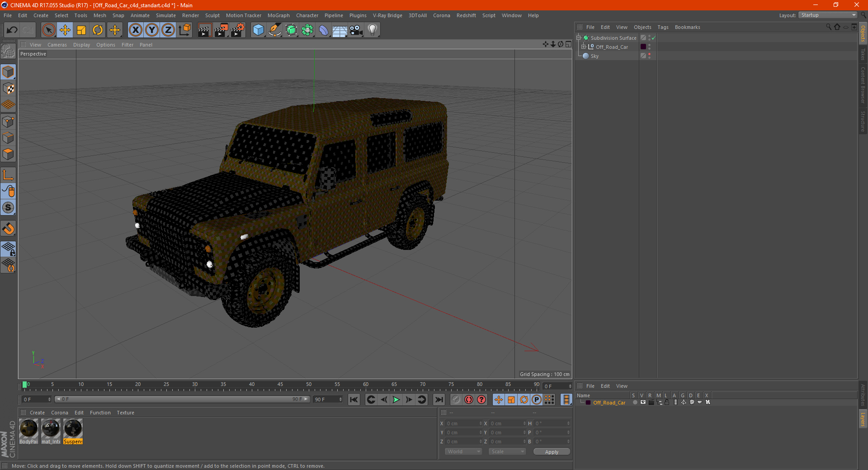Open the MoGraph menu

point(278,15)
